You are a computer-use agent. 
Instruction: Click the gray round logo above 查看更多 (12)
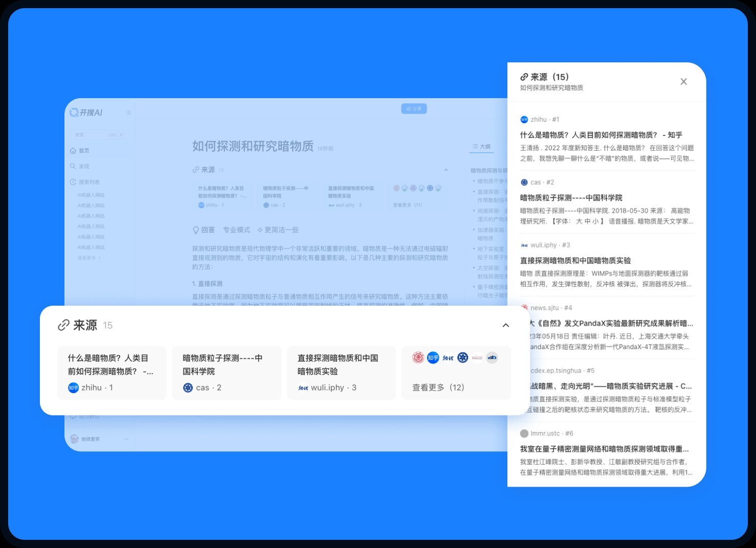coord(492,358)
